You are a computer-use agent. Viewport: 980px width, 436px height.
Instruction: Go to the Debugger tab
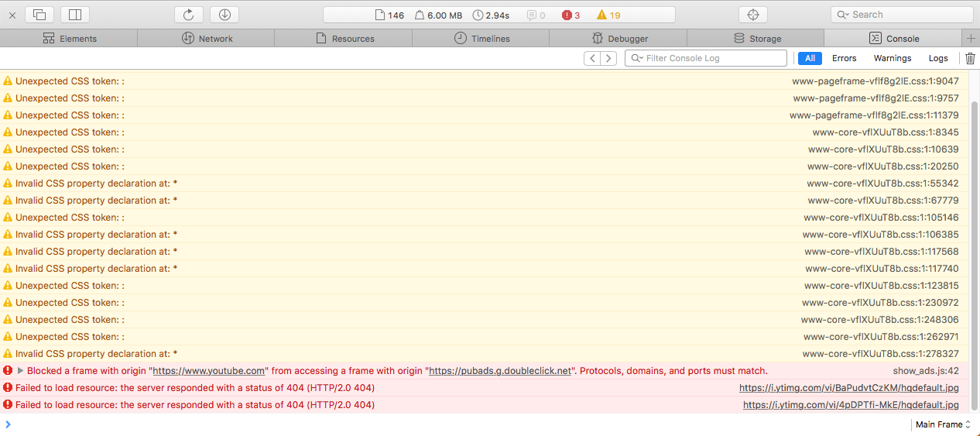click(x=619, y=39)
